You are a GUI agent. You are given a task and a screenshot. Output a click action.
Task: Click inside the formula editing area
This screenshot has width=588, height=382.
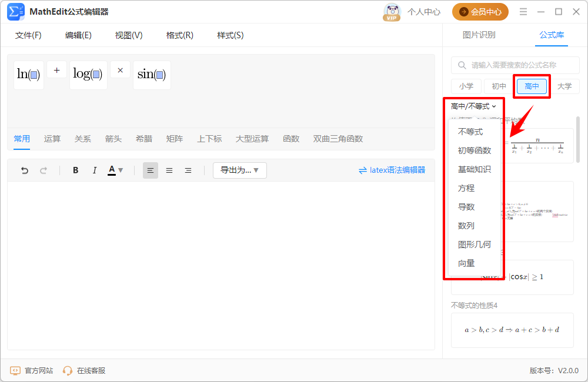tap(221, 266)
